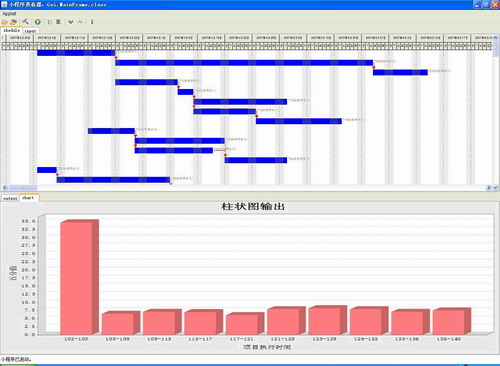Click the chart bar labeled 125-129
The image size is (500, 366).
pos(327,320)
